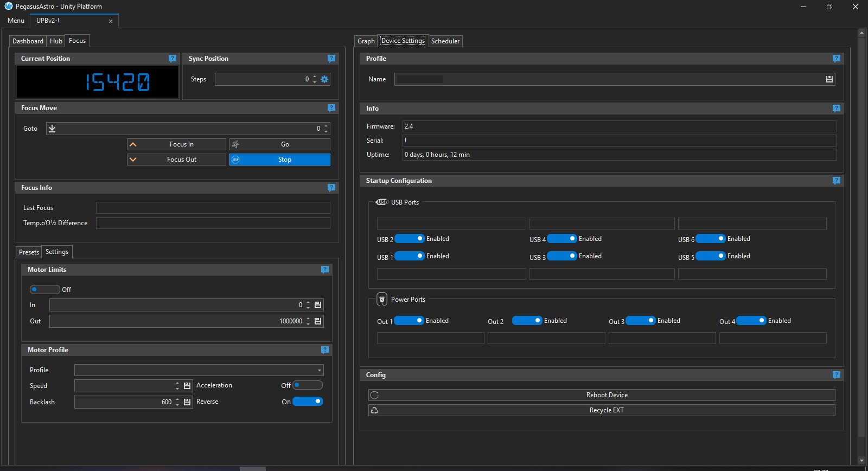Switch to the Dashboard tab
This screenshot has width=868, height=471.
[28, 41]
